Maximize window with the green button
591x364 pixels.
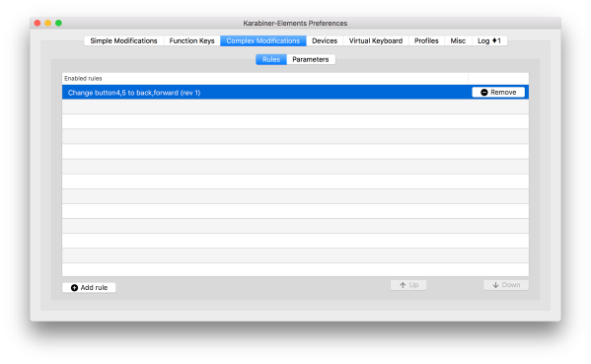tap(58, 23)
